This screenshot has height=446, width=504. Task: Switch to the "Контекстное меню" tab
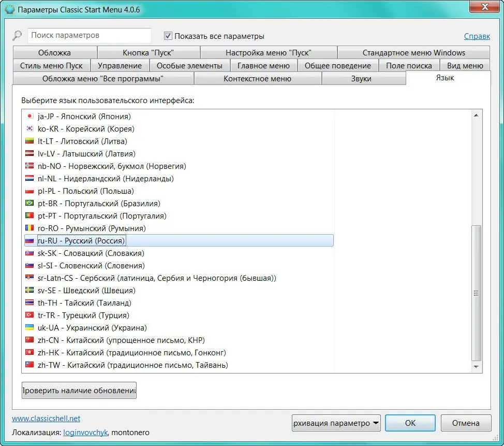pyautogui.click(x=258, y=79)
